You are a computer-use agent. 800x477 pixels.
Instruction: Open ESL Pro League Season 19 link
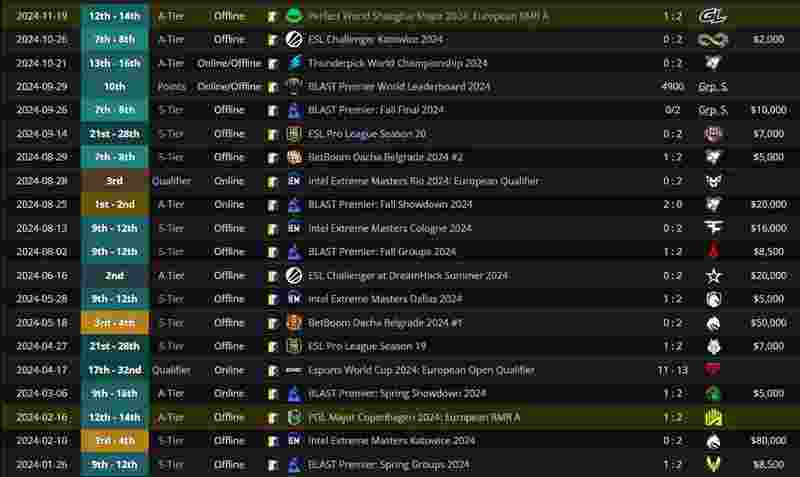click(x=367, y=346)
